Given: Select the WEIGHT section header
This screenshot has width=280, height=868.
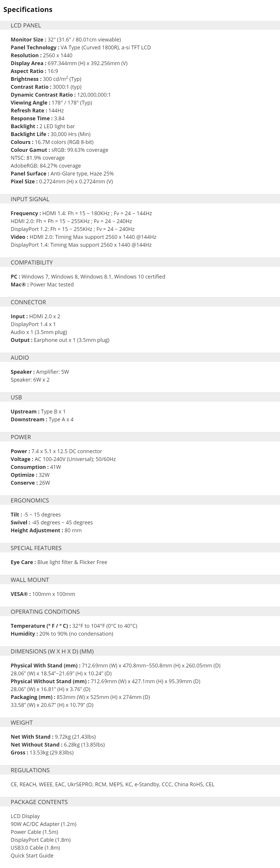Looking at the screenshot, I should click(140, 722).
